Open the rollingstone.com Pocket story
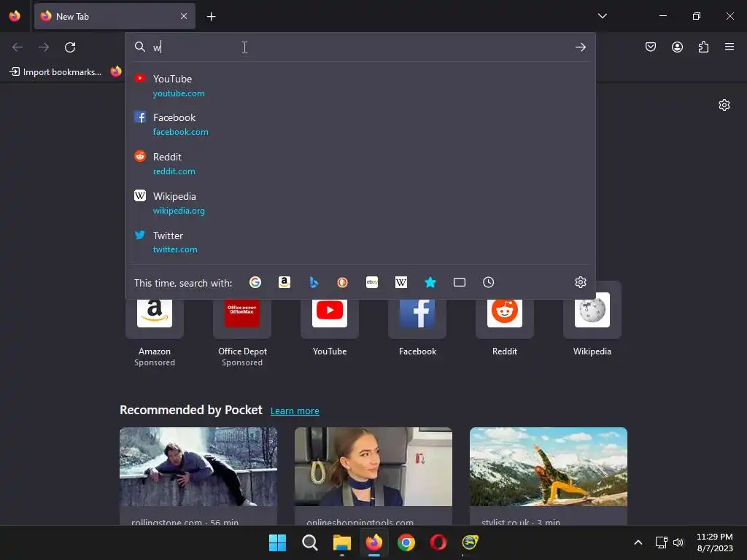This screenshot has height=560, width=747. tap(198, 476)
